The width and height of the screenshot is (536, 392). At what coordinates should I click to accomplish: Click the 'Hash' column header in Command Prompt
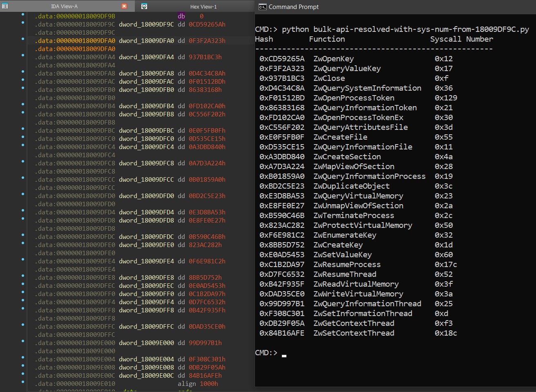coord(264,39)
